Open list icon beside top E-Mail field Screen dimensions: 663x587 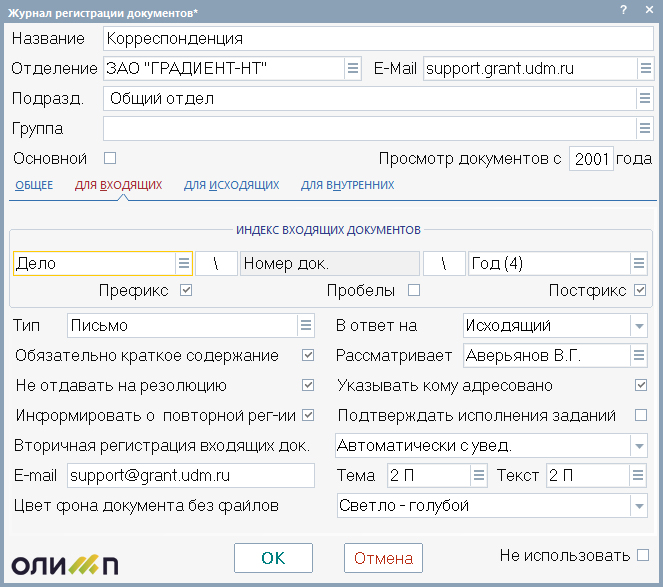tap(645, 68)
